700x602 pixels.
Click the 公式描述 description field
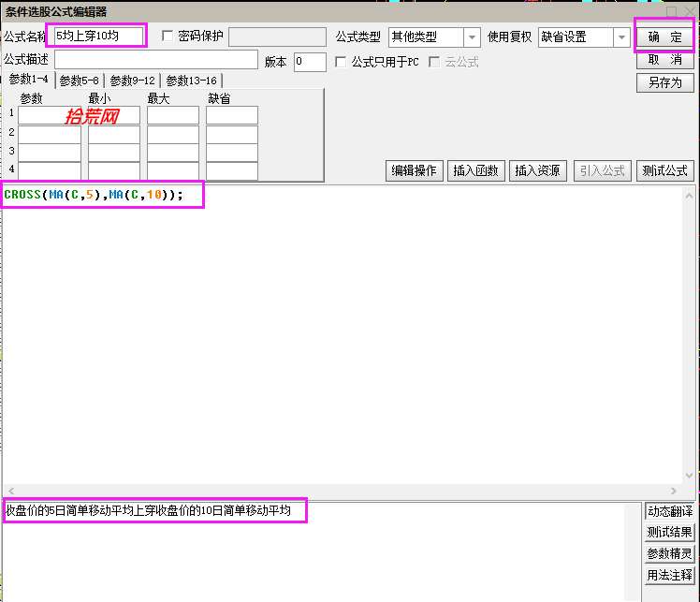coord(156,60)
